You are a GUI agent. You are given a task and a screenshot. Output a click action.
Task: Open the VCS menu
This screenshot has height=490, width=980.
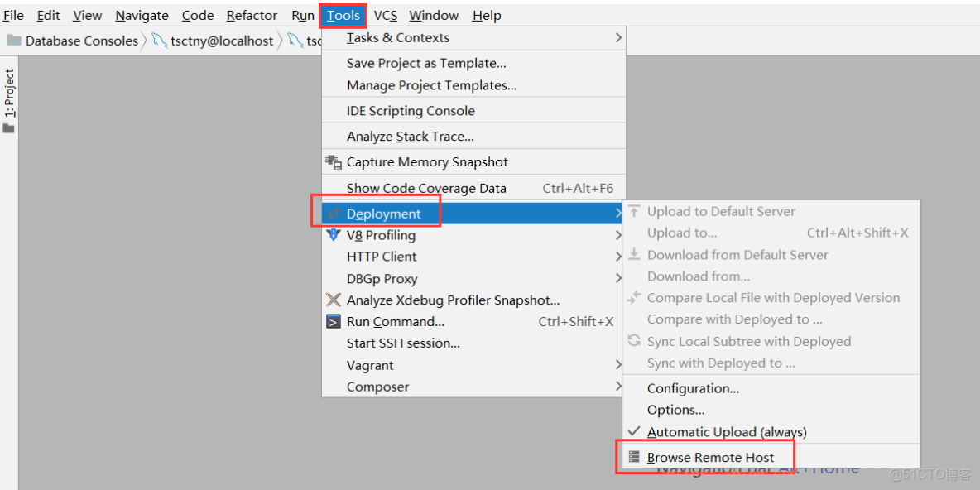(385, 16)
